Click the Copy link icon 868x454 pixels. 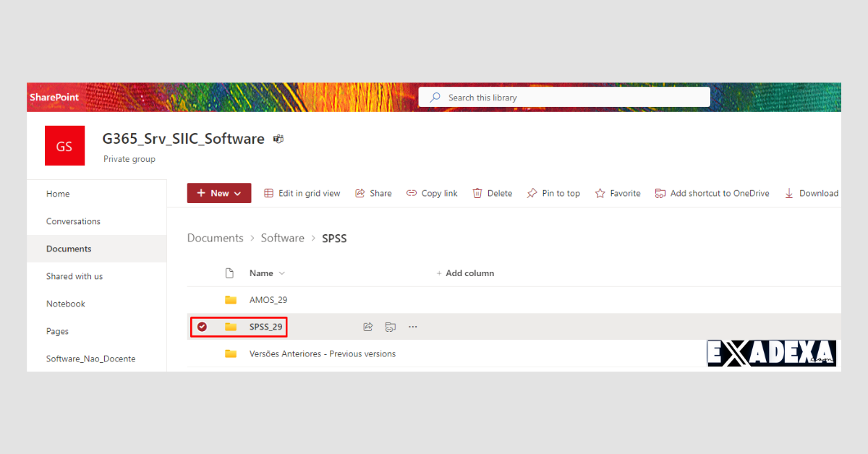pos(412,194)
